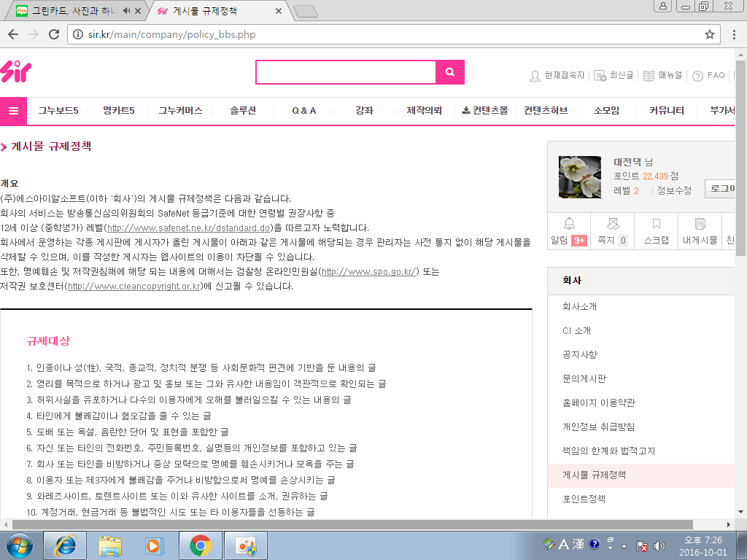747x560 pixels.
Task: Mute the first tab's audio icon
Action: 127,10
